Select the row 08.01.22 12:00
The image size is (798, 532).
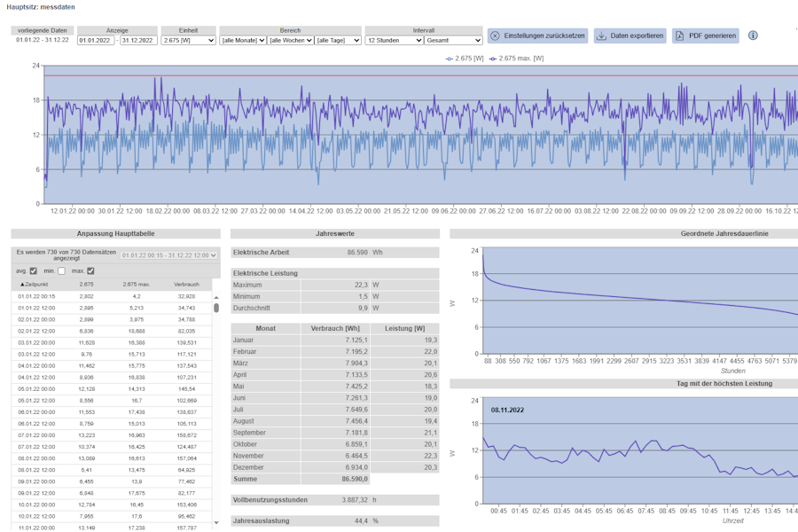112,470
